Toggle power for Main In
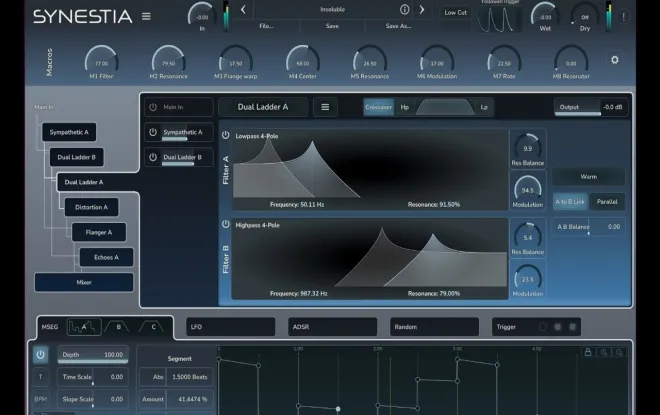Image resolution: width=660 pixels, height=415 pixels. 153,107
